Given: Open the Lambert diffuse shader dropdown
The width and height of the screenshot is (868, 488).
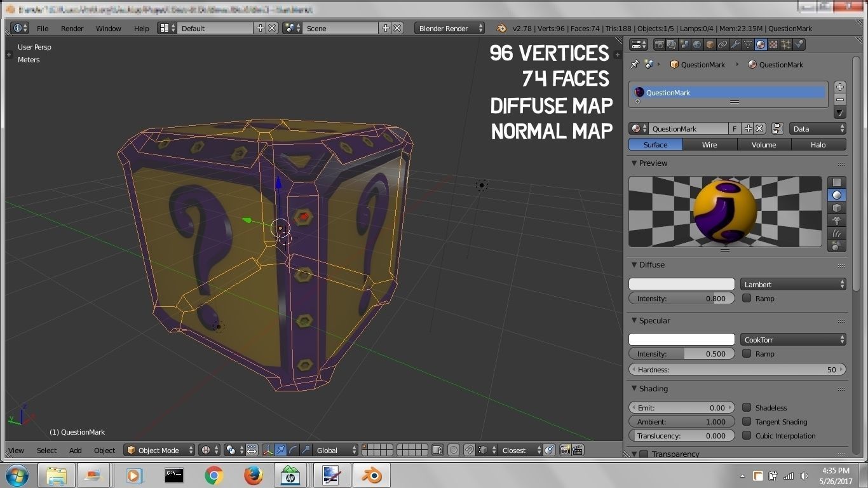Looking at the screenshot, I should point(793,284).
